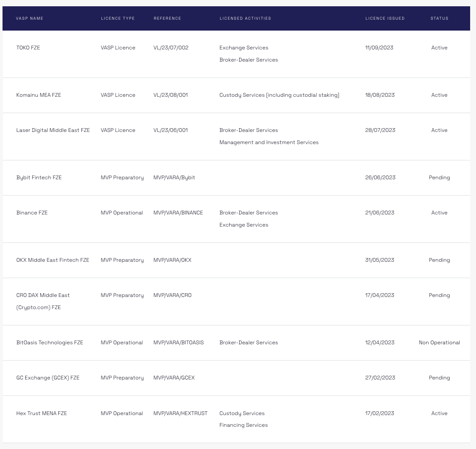Click the VL/23/07/002 reference
Screen dimensions: 476x449
coord(171,48)
